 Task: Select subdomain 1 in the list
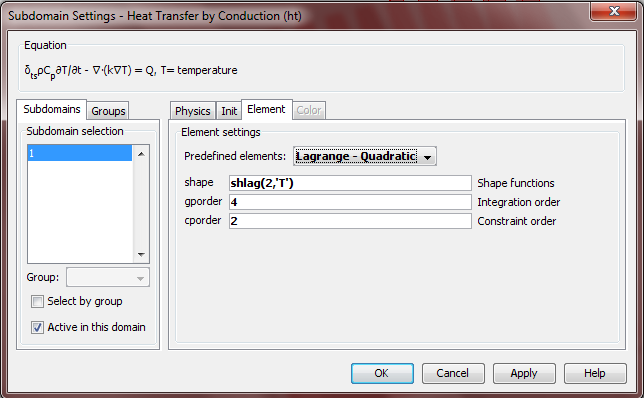(x=80, y=153)
